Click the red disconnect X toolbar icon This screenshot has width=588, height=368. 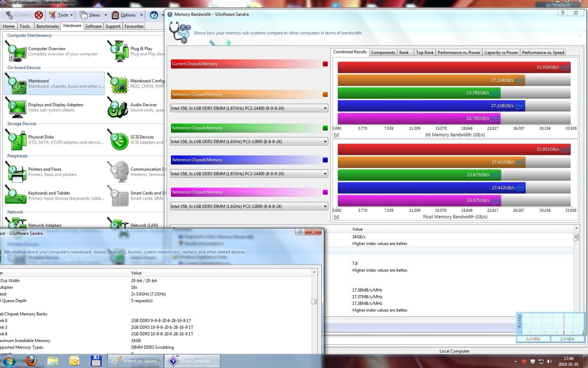pos(39,15)
